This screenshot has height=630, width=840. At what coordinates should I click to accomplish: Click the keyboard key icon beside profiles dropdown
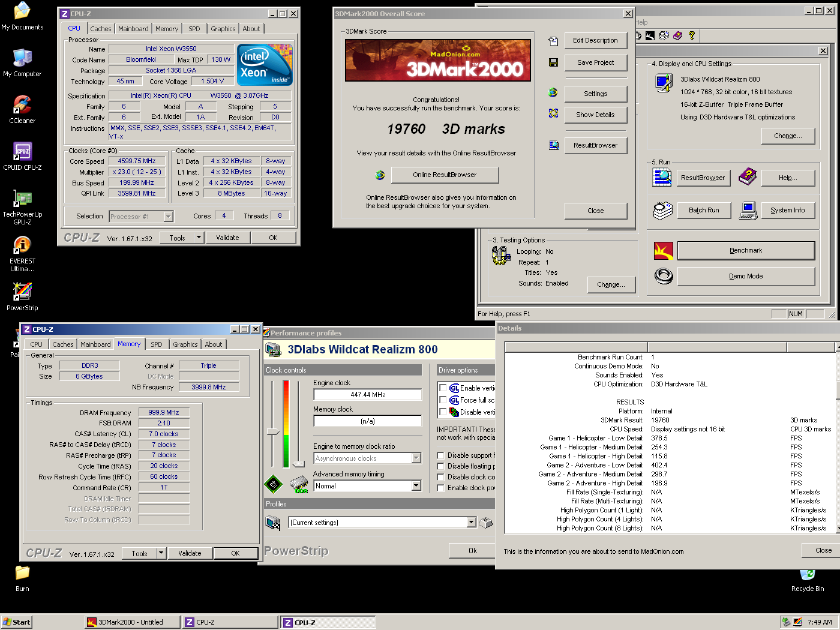[486, 523]
